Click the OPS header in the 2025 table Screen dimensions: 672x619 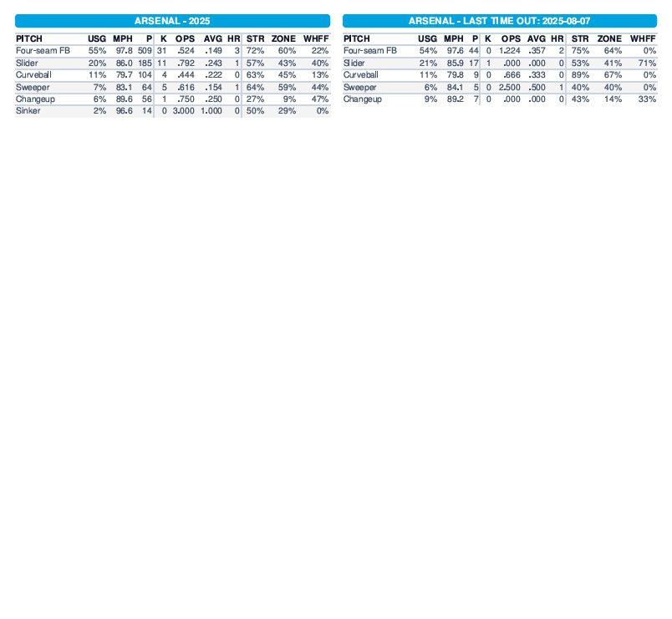pyautogui.click(x=185, y=38)
